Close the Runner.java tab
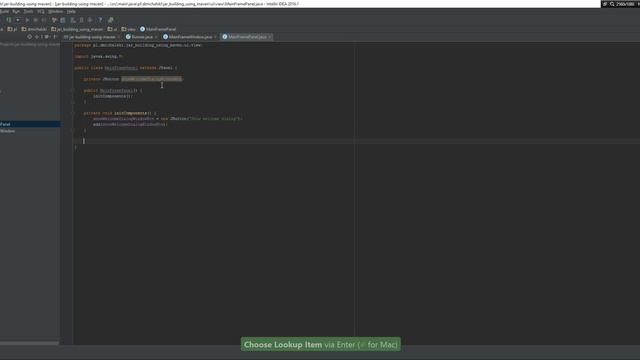Screen dimensions: 640x360 156,37
